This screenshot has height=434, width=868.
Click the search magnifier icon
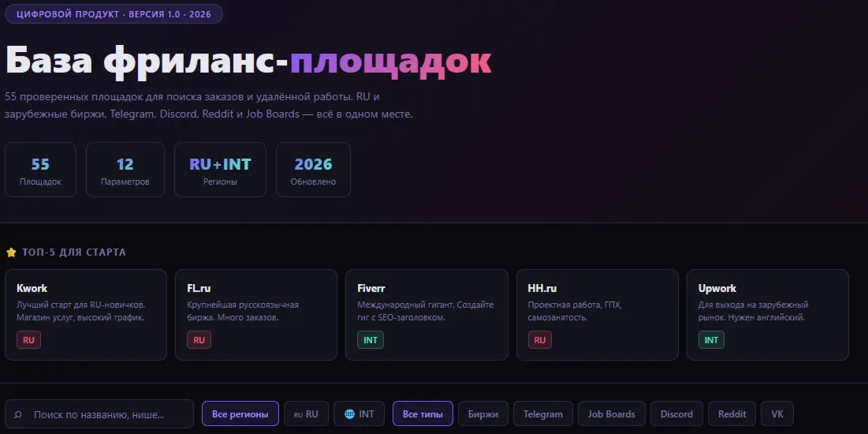coord(18,414)
